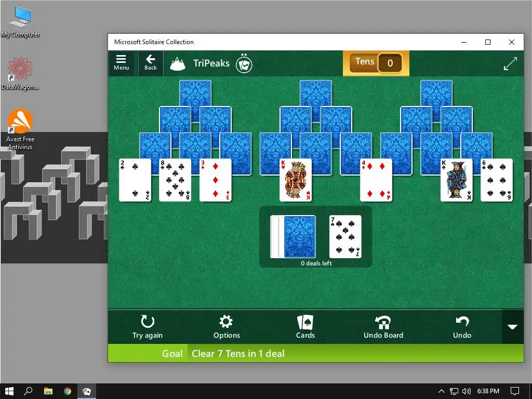Launch Chrome from the taskbar
Image resolution: width=532 pixels, height=399 pixels.
pyautogui.click(x=68, y=391)
